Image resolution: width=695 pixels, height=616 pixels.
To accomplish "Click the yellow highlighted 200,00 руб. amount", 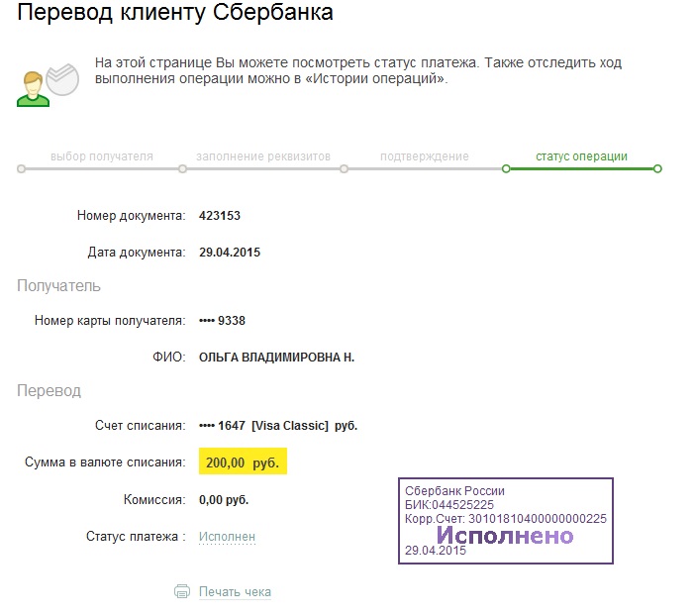I will click(243, 462).
